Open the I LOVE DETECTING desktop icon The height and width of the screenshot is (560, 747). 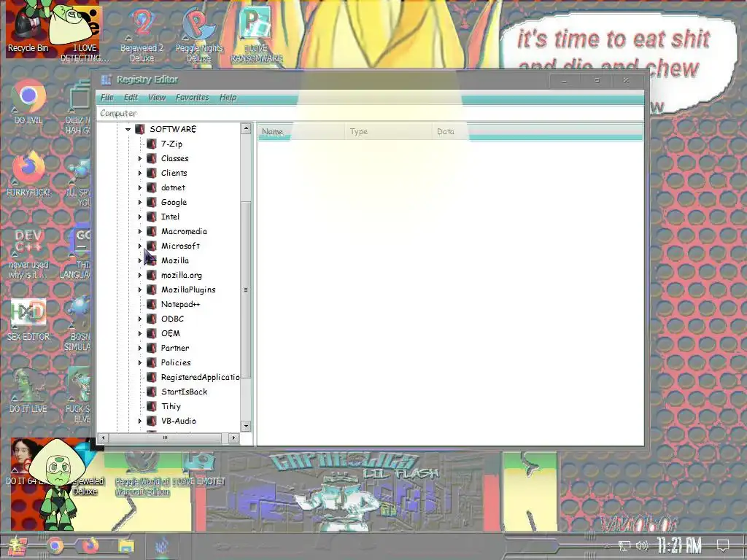[x=85, y=34]
